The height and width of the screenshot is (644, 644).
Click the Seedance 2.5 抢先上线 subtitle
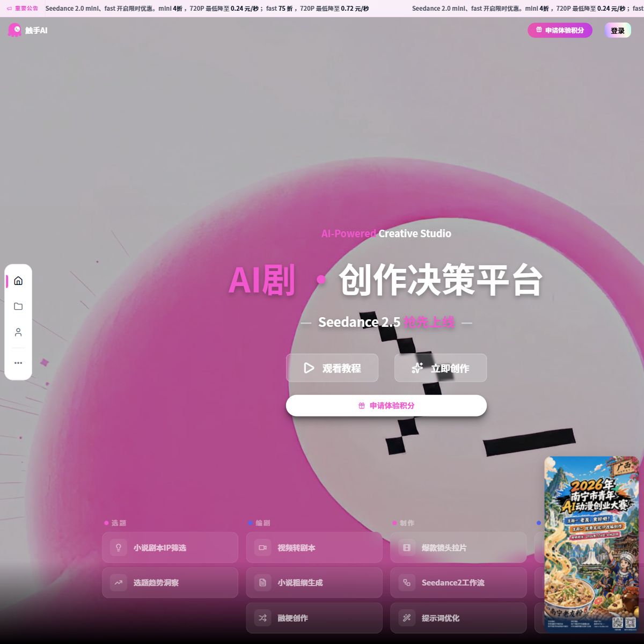click(x=386, y=322)
